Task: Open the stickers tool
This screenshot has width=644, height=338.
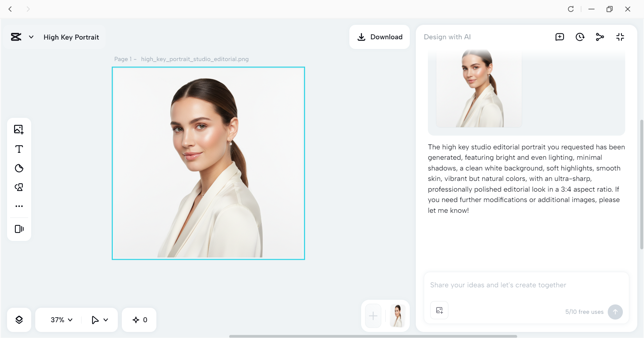Action: pyautogui.click(x=19, y=168)
